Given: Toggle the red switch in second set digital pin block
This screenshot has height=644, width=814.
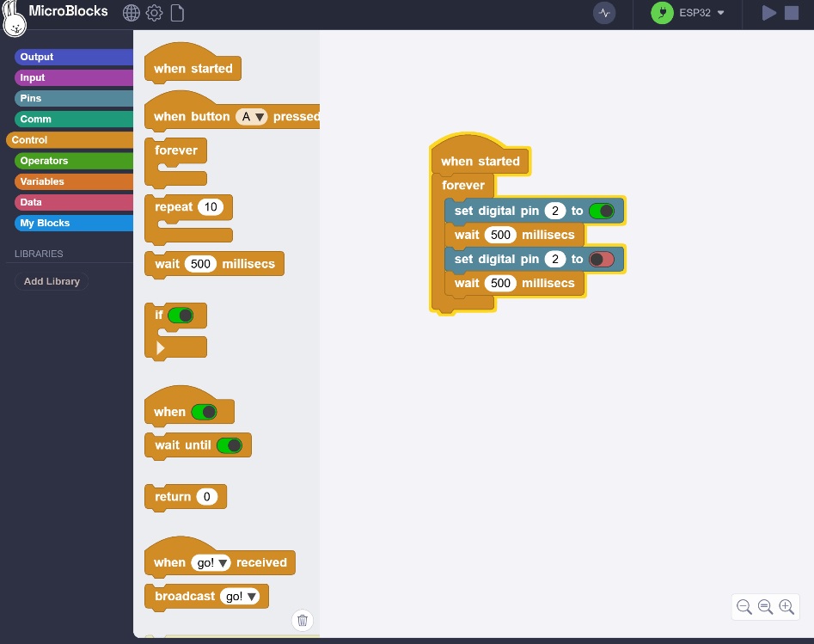Looking at the screenshot, I should (602, 259).
